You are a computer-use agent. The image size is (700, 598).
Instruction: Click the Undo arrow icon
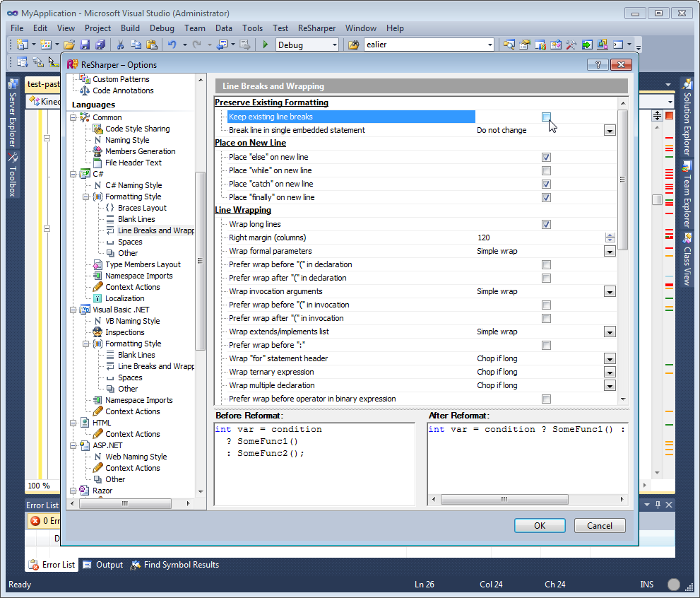click(x=172, y=45)
